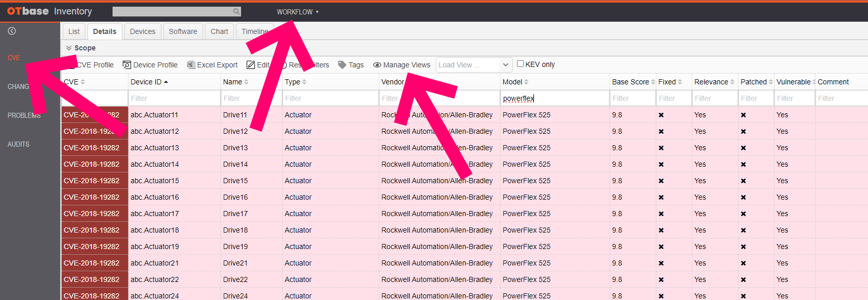
Task: Click the Model filter field containing powerflex
Action: (x=554, y=98)
